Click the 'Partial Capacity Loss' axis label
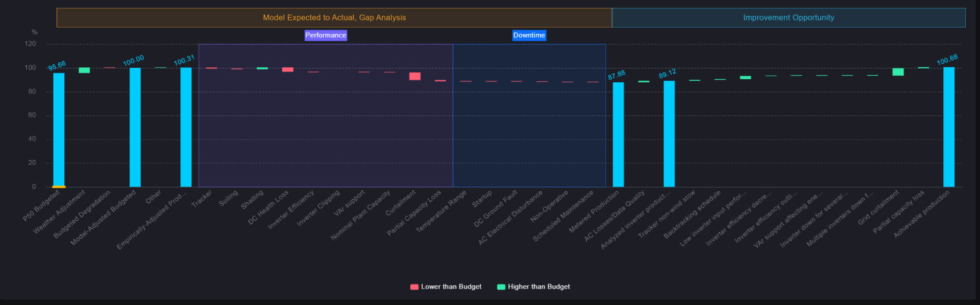 (x=415, y=212)
